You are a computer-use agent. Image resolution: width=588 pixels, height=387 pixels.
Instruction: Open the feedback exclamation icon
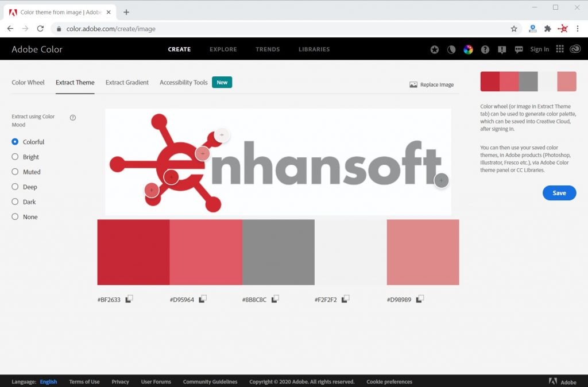coord(502,49)
